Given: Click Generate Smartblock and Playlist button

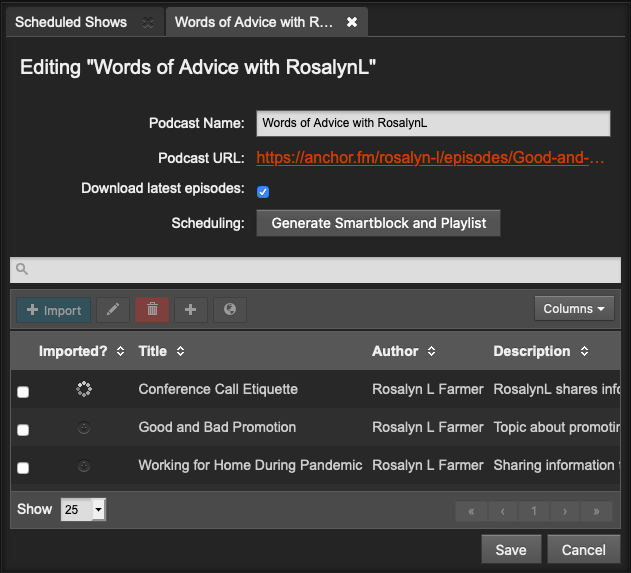Looking at the screenshot, I should click(378, 223).
